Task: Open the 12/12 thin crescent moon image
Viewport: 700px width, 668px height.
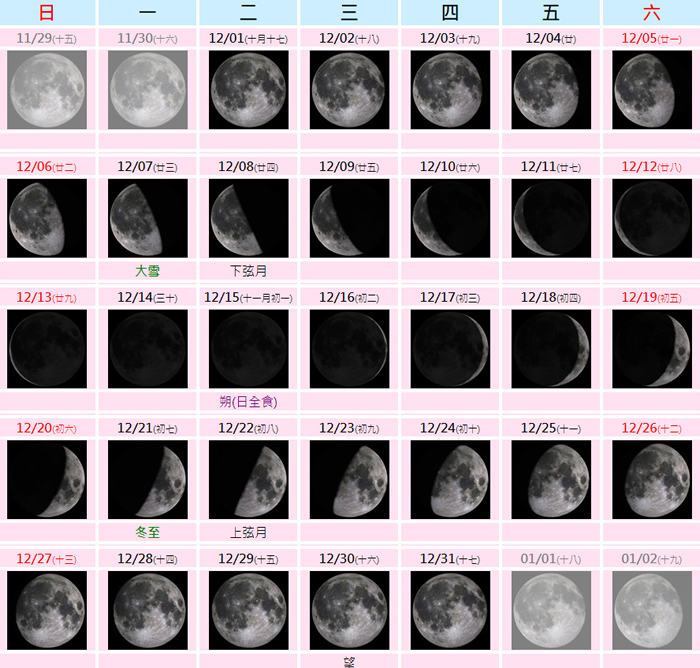Action: (652, 219)
